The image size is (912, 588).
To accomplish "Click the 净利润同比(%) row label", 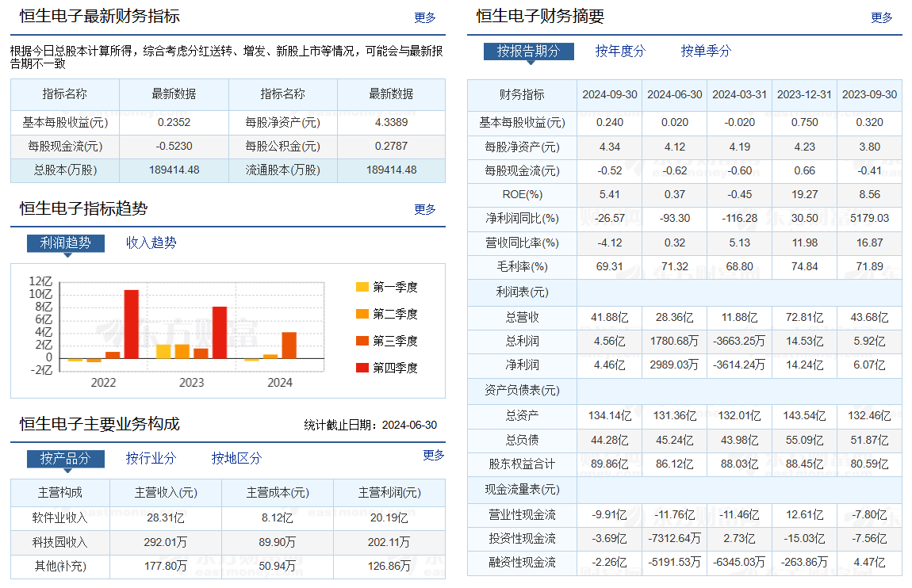I will pos(522,219).
